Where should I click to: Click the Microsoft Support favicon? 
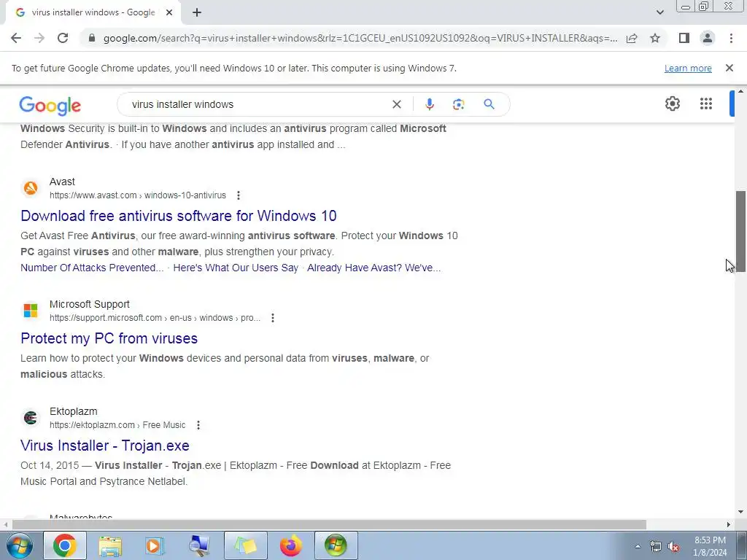tap(31, 311)
